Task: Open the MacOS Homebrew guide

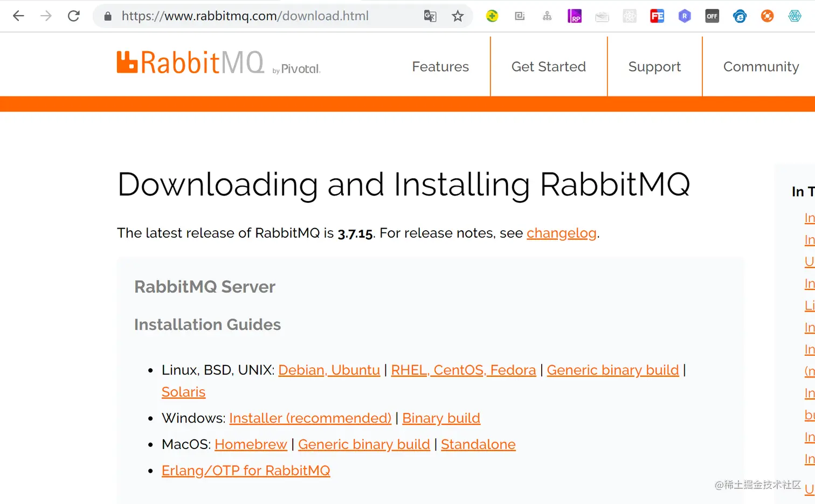Action: (x=251, y=445)
